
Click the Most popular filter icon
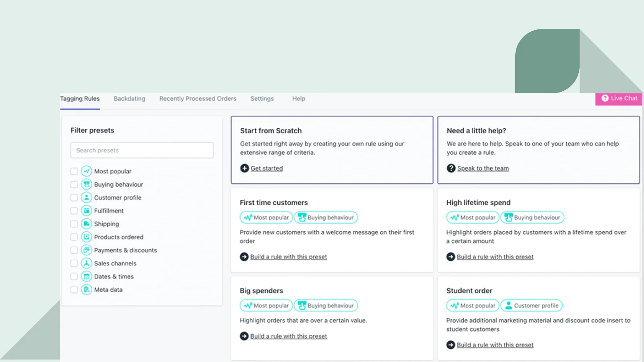tap(87, 171)
